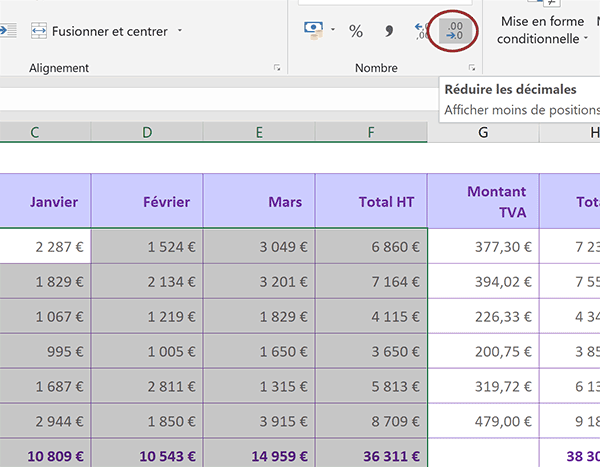Click cell containing 1 067 €
Image resolution: width=600 pixels, height=467 pixels.
pos(45,316)
